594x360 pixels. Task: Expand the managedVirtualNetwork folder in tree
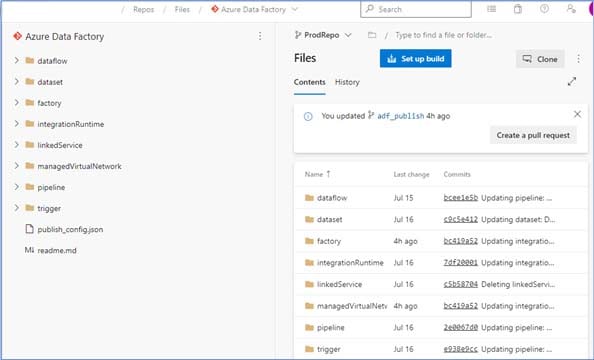pos(16,166)
